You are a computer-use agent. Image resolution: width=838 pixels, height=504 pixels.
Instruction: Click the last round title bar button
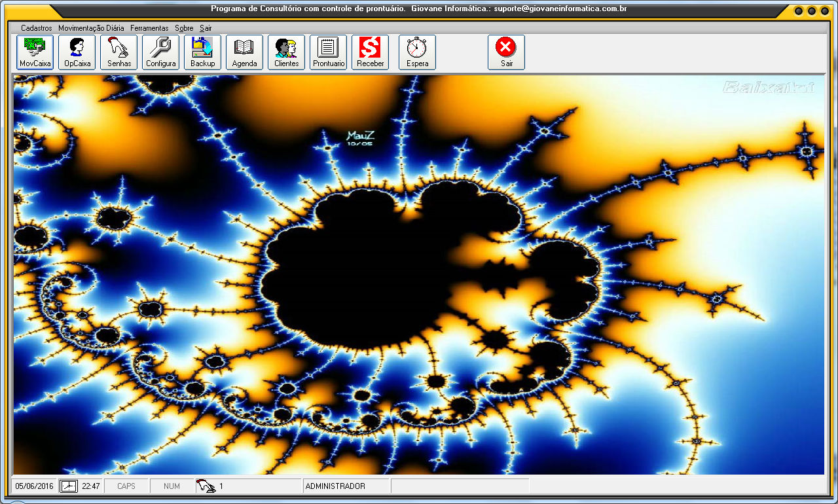824,10
